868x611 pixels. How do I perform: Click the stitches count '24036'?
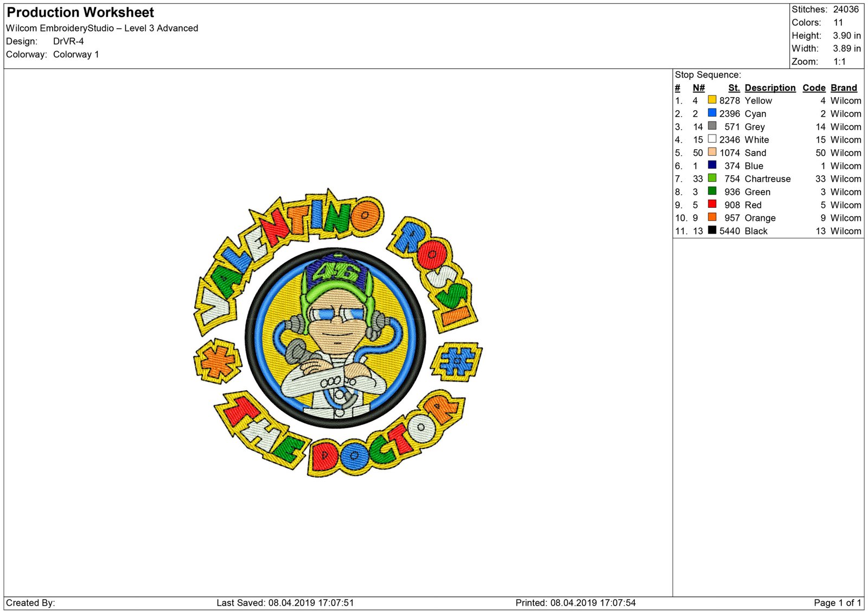[x=846, y=9]
